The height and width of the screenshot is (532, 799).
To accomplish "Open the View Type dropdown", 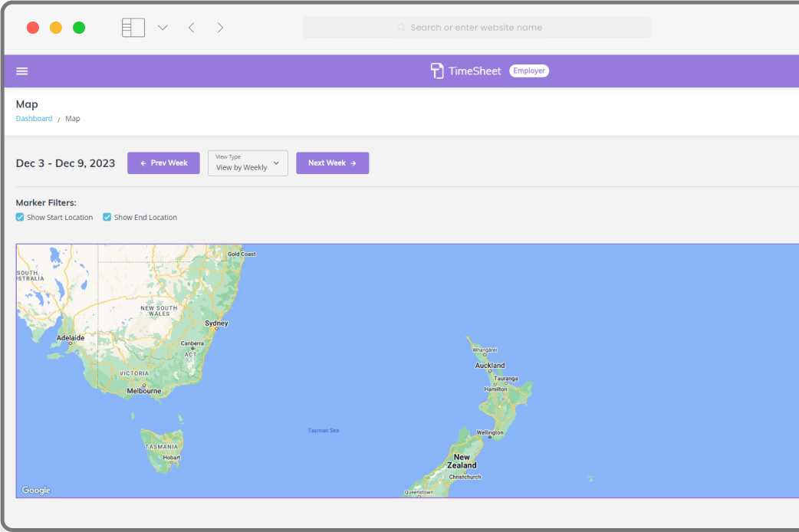I will click(247, 163).
